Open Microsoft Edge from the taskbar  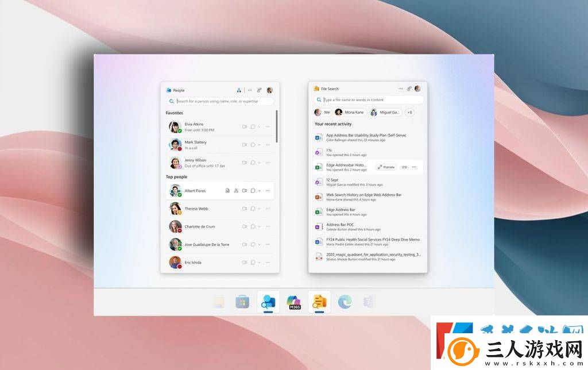click(x=345, y=302)
